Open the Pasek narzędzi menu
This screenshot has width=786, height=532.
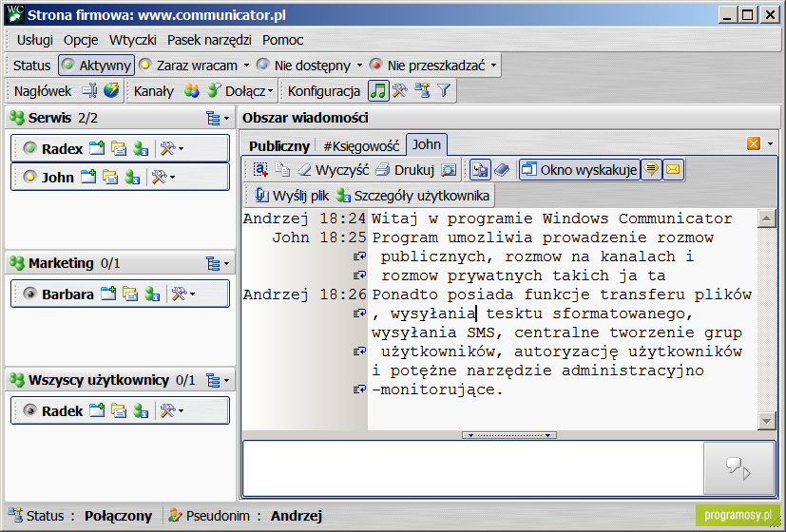pos(209,40)
